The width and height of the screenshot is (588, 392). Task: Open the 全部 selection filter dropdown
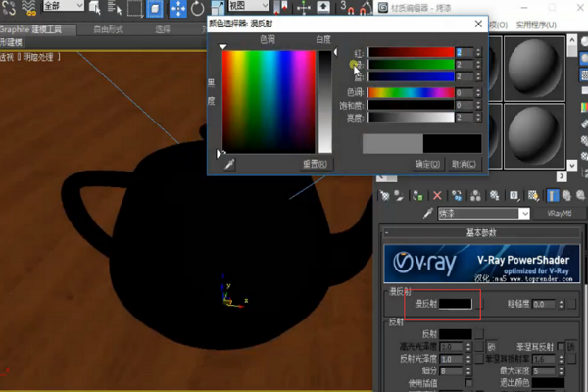tap(63, 6)
